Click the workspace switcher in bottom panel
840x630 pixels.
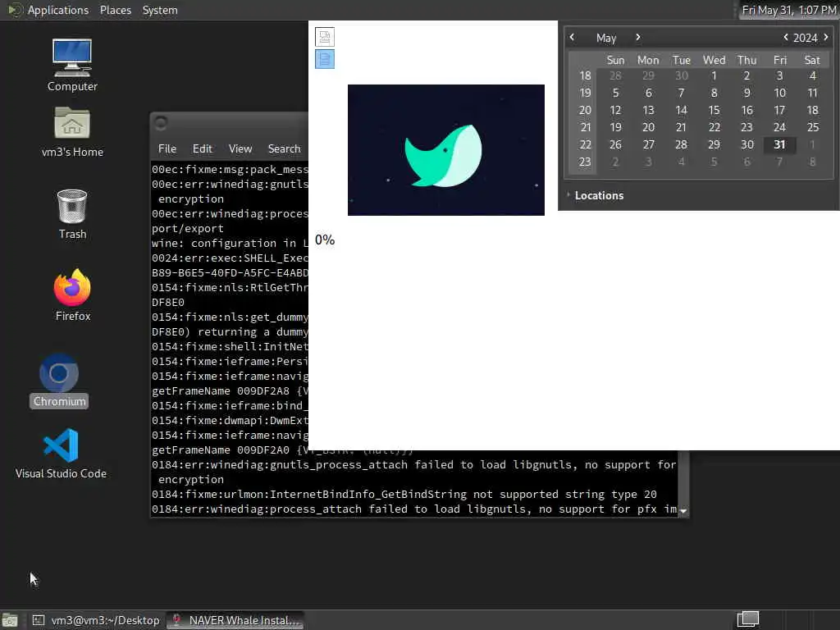tap(748, 619)
